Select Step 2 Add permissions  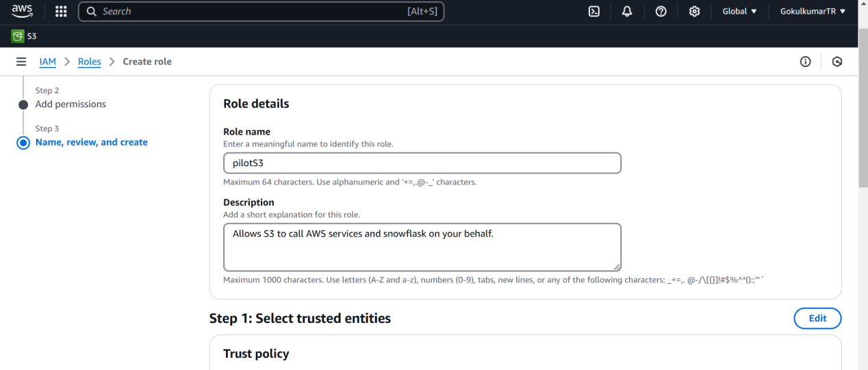[x=71, y=104]
